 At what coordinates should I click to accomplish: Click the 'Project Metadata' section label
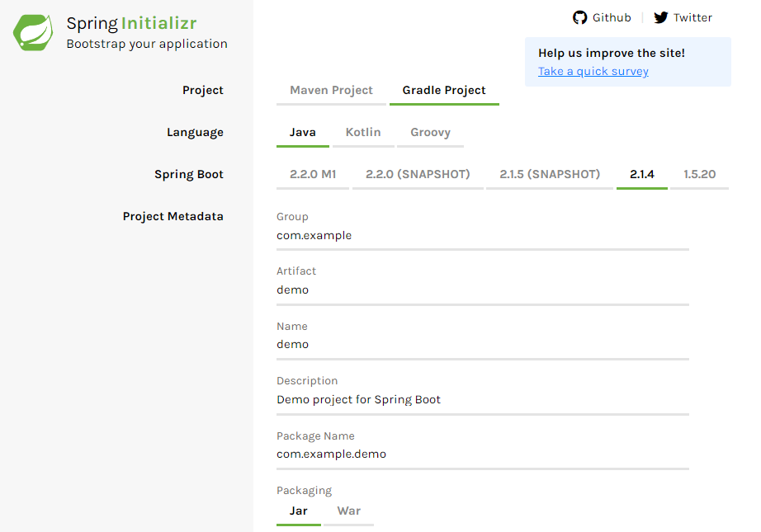173,217
